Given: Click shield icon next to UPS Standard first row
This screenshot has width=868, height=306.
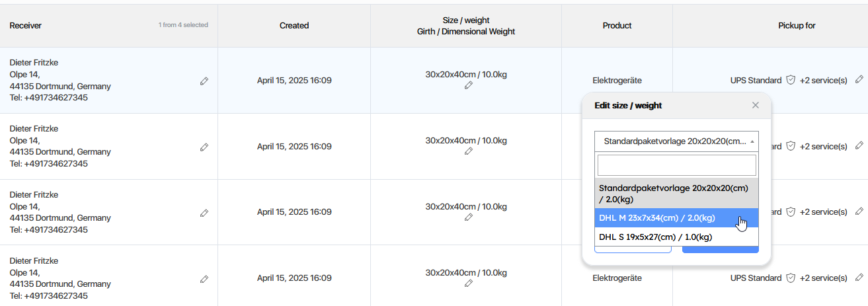Looking at the screenshot, I should click(x=790, y=80).
